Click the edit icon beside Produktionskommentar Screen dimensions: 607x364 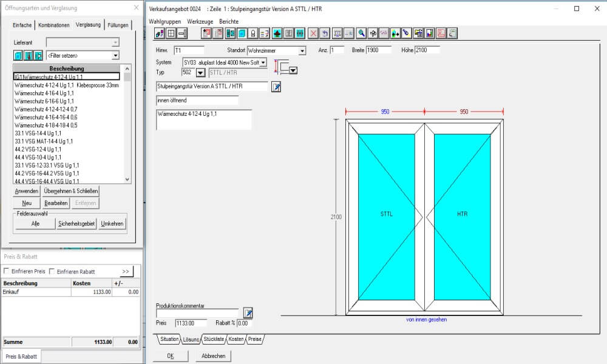248,313
